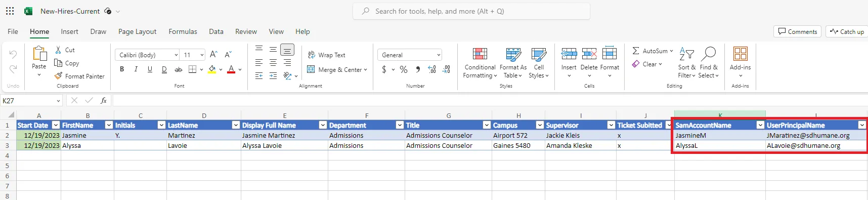Click the Redo arrow icon
This screenshot has height=200, width=868.
13,69
